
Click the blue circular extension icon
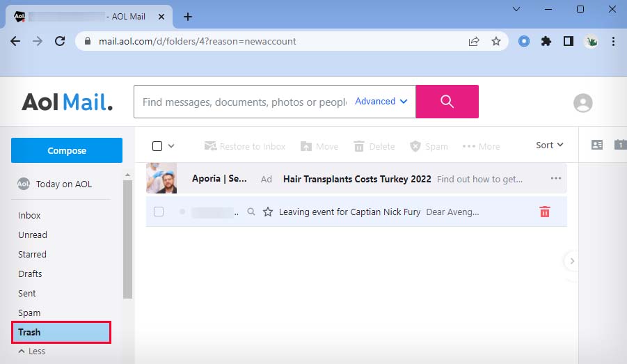[524, 41]
